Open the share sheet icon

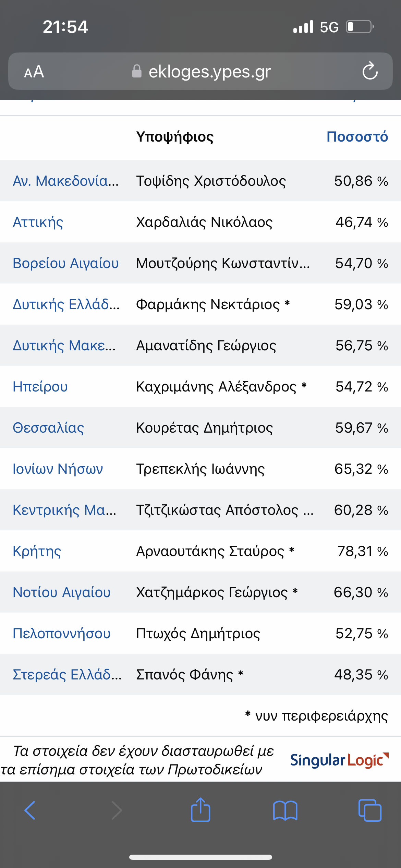click(x=200, y=810)
